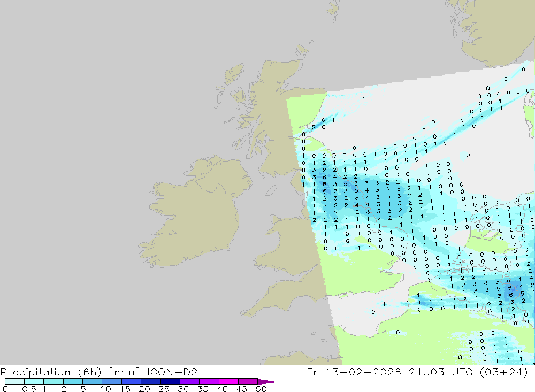Click the '45' legend scale value
This screenshot has width=535, height=392.
tap(242, 389)
